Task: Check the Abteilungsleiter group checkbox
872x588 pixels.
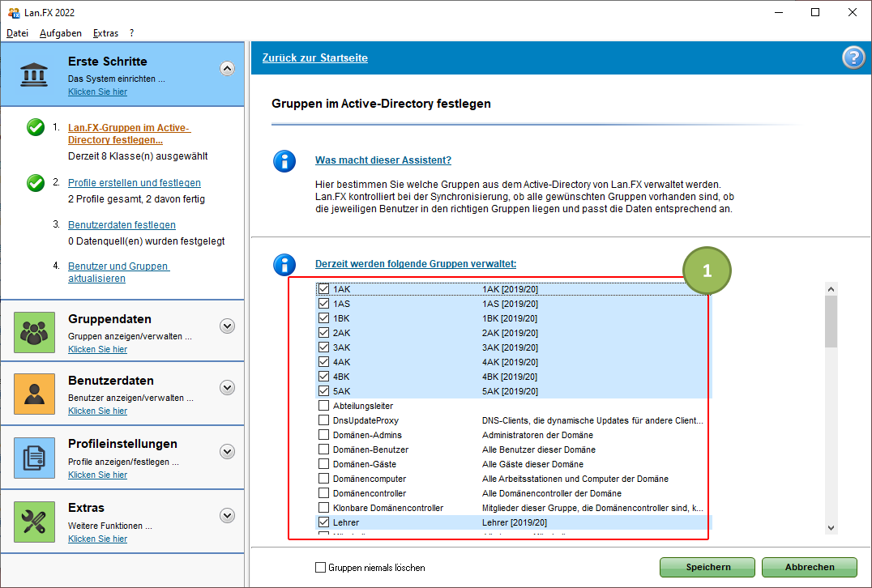Action: [323, 405]
